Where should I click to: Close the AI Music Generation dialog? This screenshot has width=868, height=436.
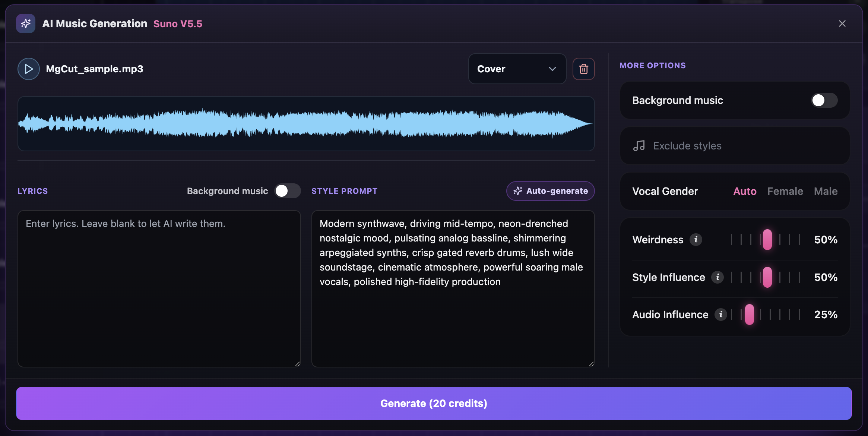click(842, 23)
